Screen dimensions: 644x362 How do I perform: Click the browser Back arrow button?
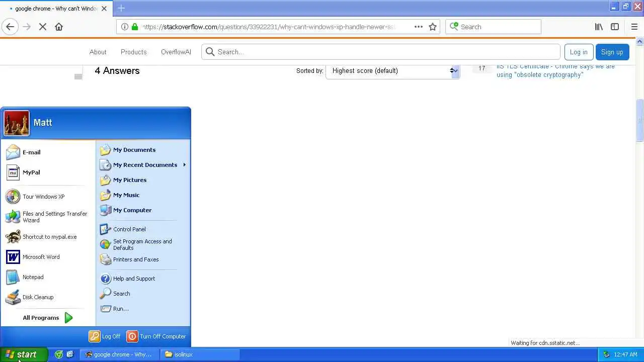point(10,27)
